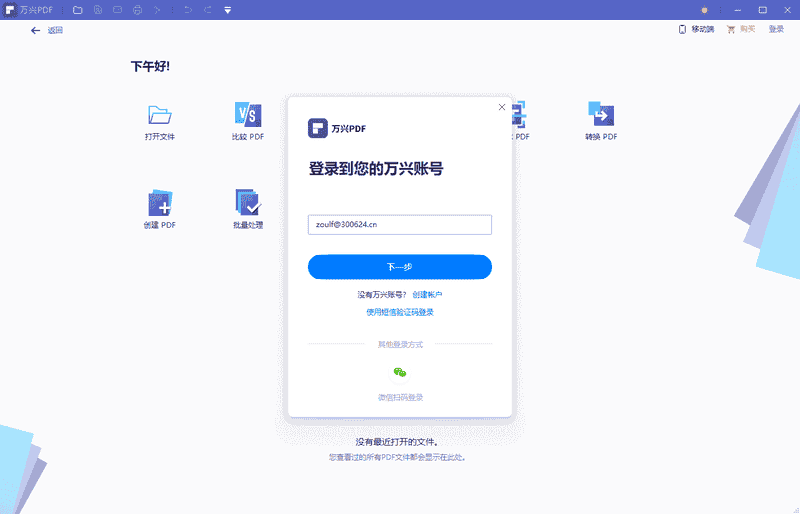The image size is (800, 514).
Task: Go back with the 返回 arrow
Action: (35, 31)
